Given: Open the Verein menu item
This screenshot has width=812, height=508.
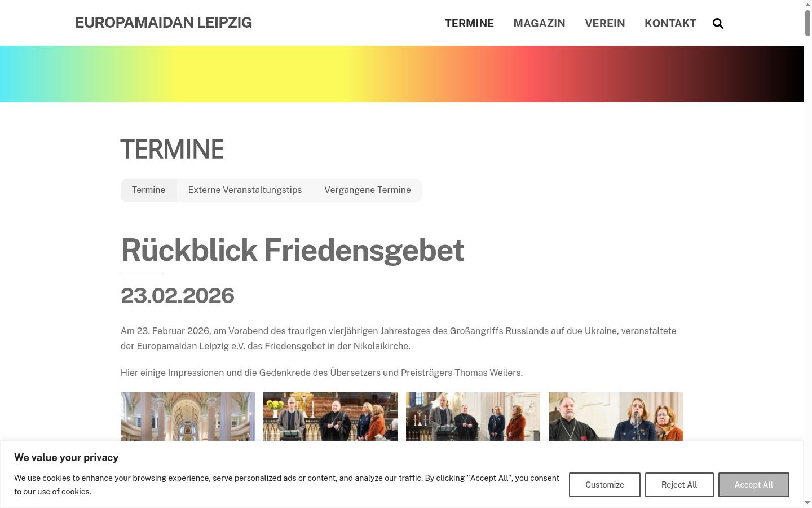Looking at the screenshot, I should 604,23.
